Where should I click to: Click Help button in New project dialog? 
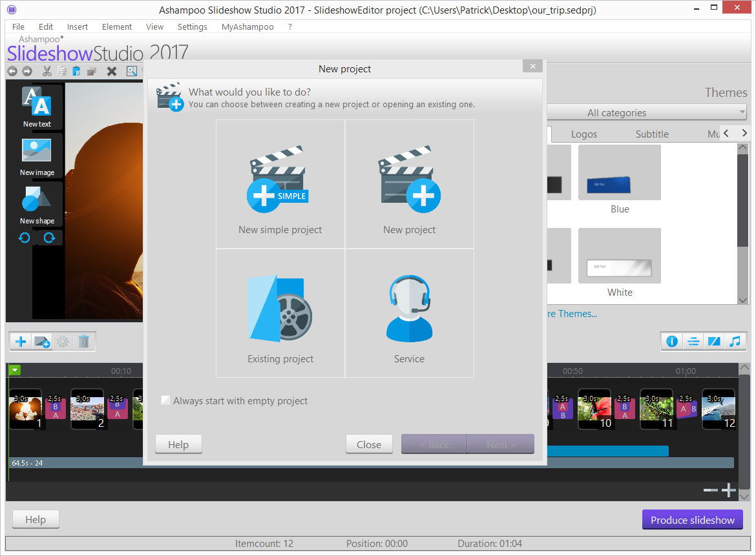click(178, 444)
